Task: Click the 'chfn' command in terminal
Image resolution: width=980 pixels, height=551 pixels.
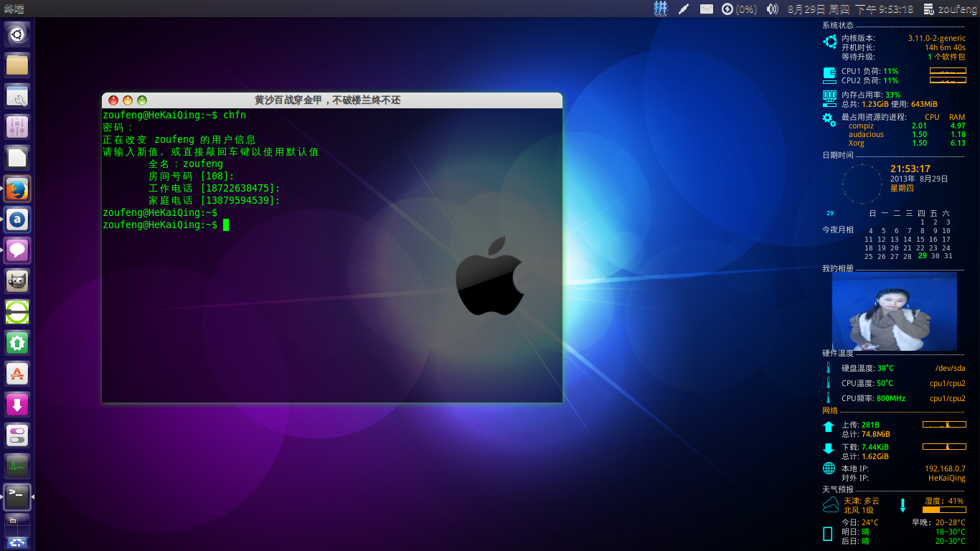Action: click(235, 115)
